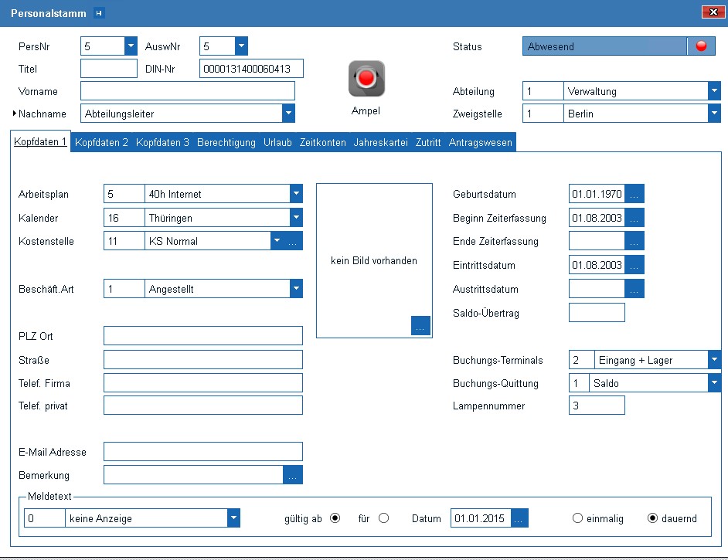Click into the E-Mail Adresse field
728x560 pixels.
click(202, 452)
